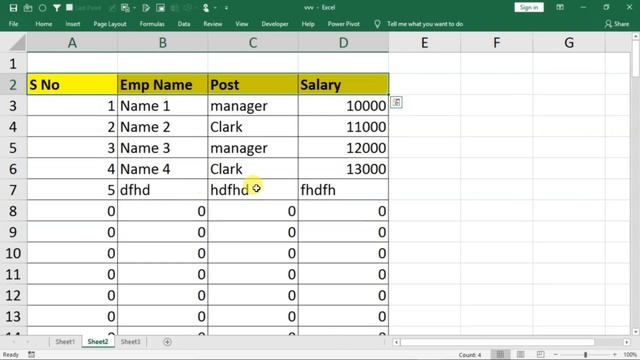Viewport: 640px width, 360px height.
Task: Click the salary cell '13000'
Action: (343, 169)
